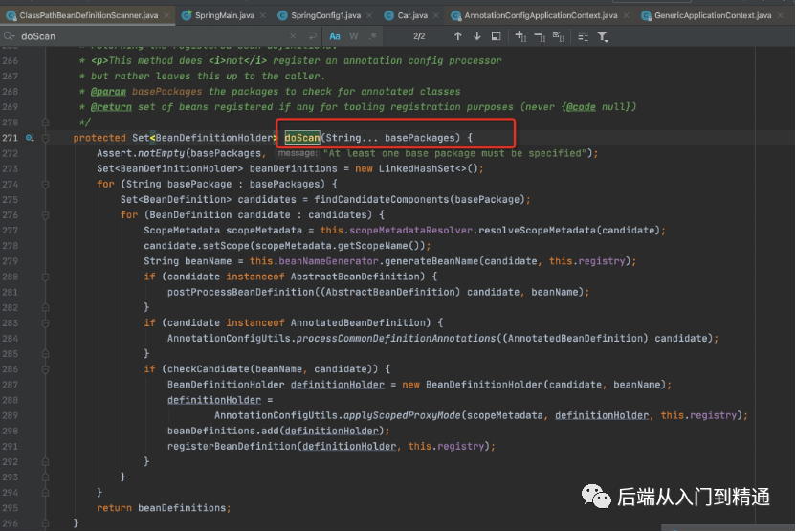Image resolution: width=796 pixels, height=532 pixels.
Task: Click resolveScopeMetadata method call
Action: pyautogui.click(x=537, y=231)
